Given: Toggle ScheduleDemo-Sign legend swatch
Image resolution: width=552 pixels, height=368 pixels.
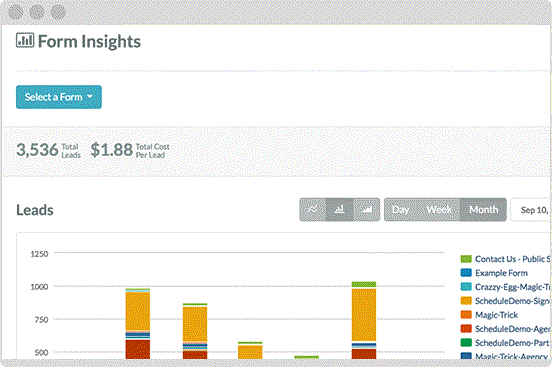Looking at the screenshot, I should click(466, 301).
